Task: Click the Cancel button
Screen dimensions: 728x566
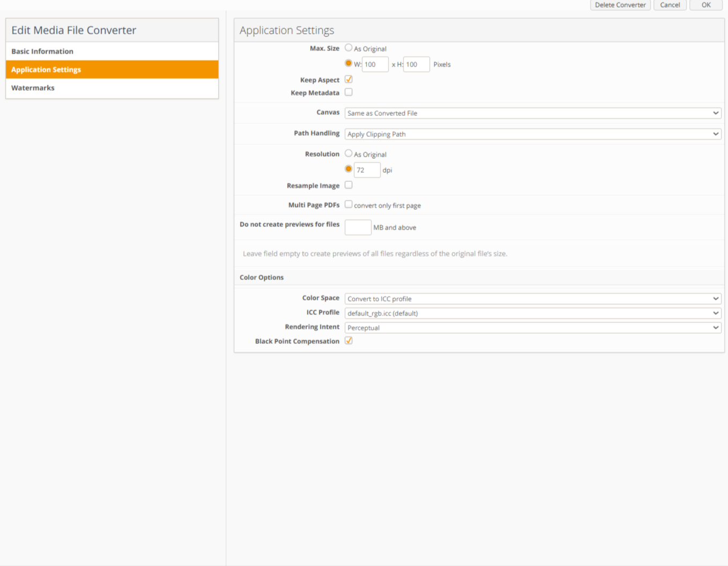Action: pos(670,5)
